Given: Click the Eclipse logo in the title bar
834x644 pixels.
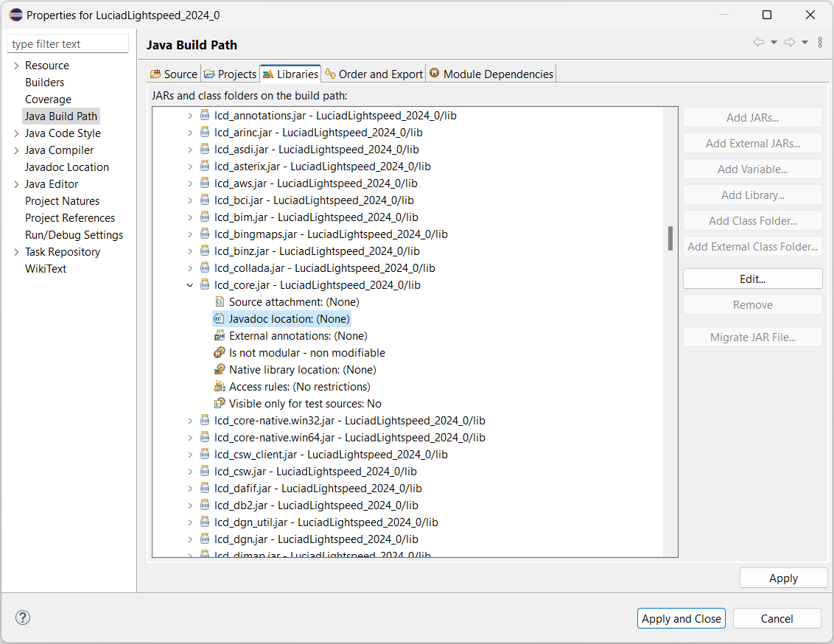Looking at the screenshot, I should (x=14, y=14).
